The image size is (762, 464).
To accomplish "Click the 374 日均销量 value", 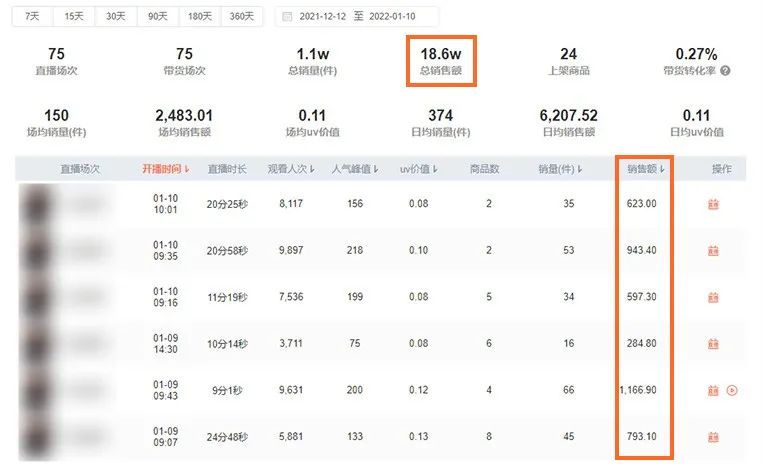I will click(440, 116).
